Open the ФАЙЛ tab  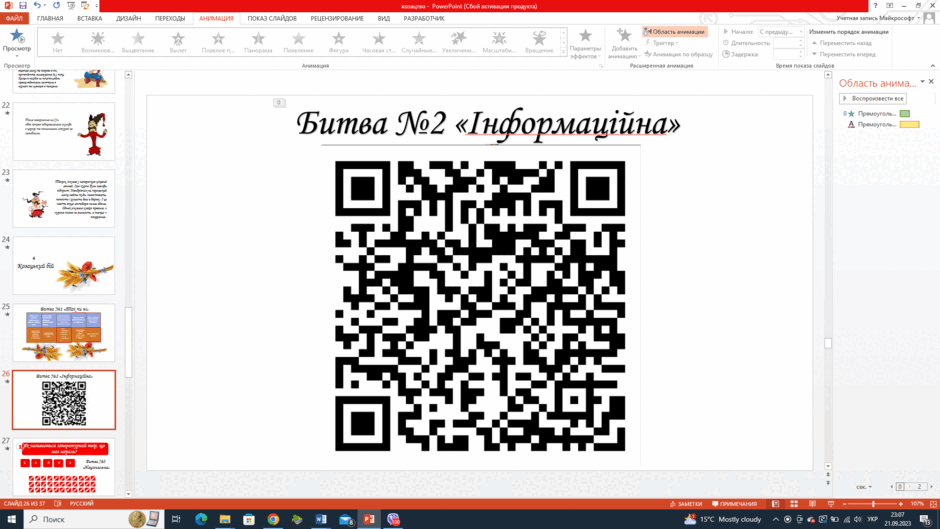tap(14, 19)
